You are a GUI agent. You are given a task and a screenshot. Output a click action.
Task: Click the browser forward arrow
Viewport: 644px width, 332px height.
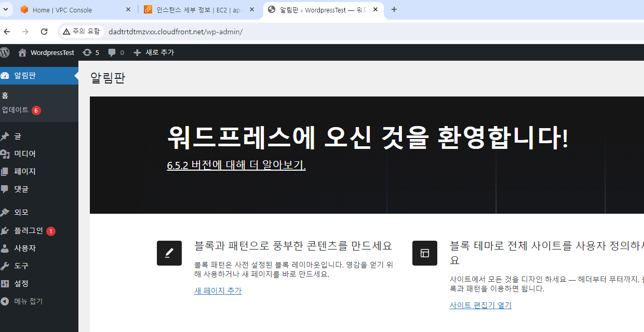coord(25,32)
